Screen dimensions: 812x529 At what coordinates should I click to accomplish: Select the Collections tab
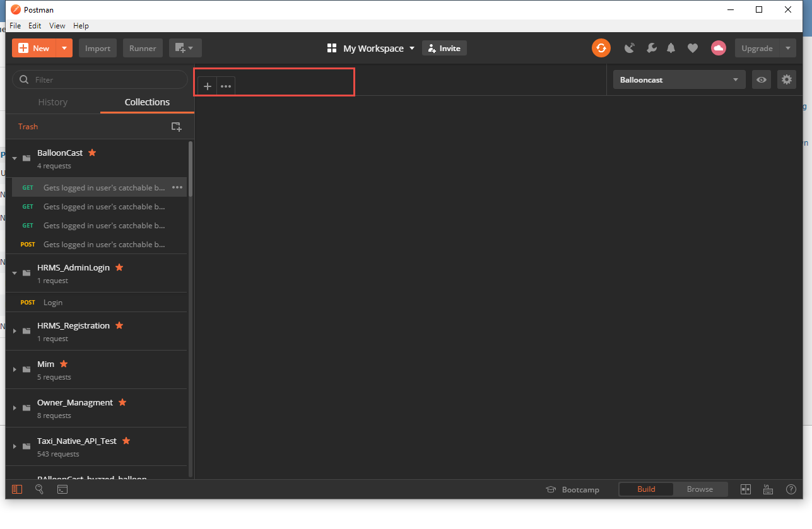click(147, 102)
